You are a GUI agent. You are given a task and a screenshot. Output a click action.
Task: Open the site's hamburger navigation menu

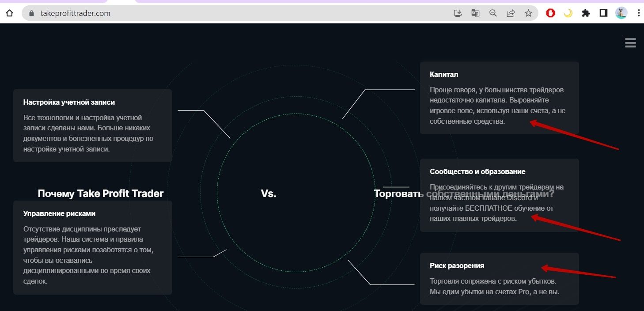coord(630,43)
